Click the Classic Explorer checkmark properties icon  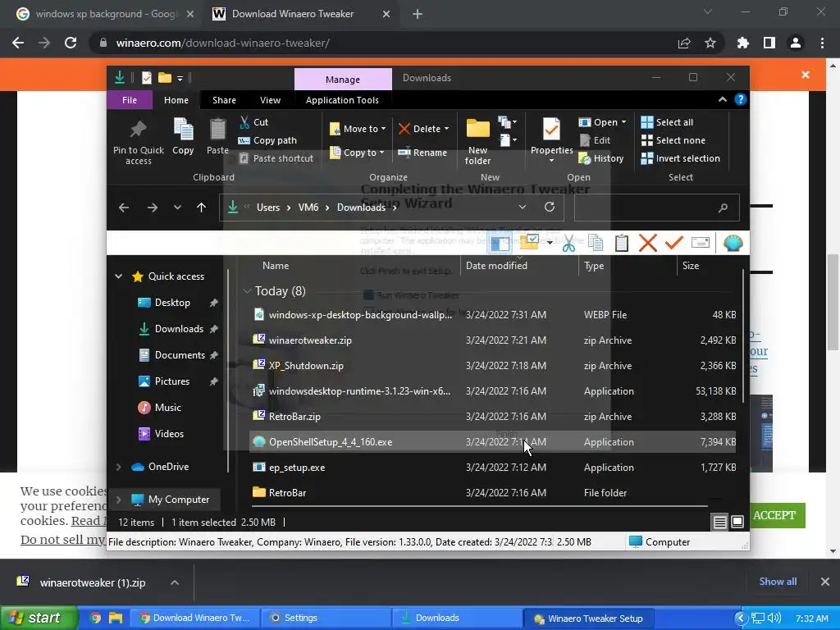[x=674, y=243]
